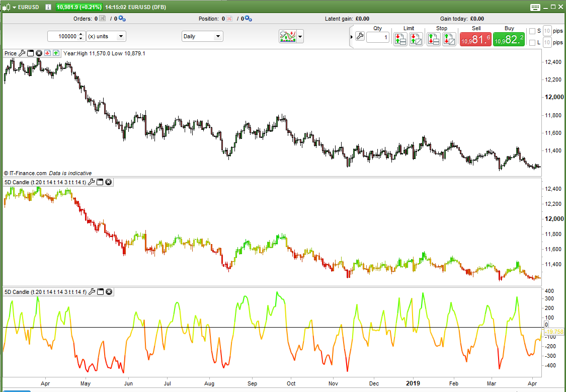Click the instrument info icon beside EURUSD
The height and width of the screenshot is (392, 566).
(48, 7)
